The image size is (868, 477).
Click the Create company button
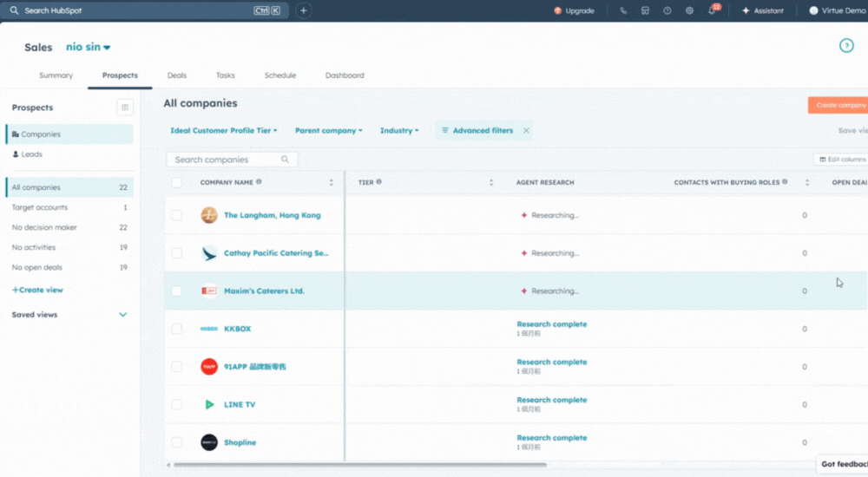[x=838, y=105]
